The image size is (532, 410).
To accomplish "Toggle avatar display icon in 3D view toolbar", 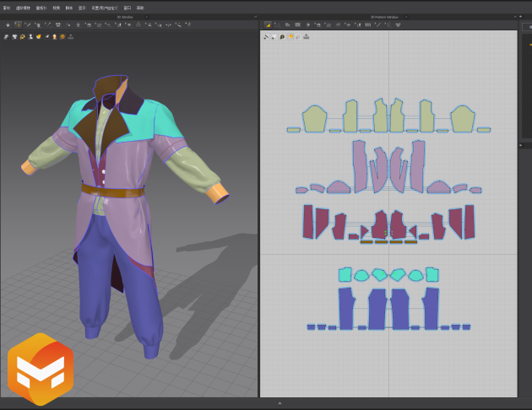I will pos(29,36).
